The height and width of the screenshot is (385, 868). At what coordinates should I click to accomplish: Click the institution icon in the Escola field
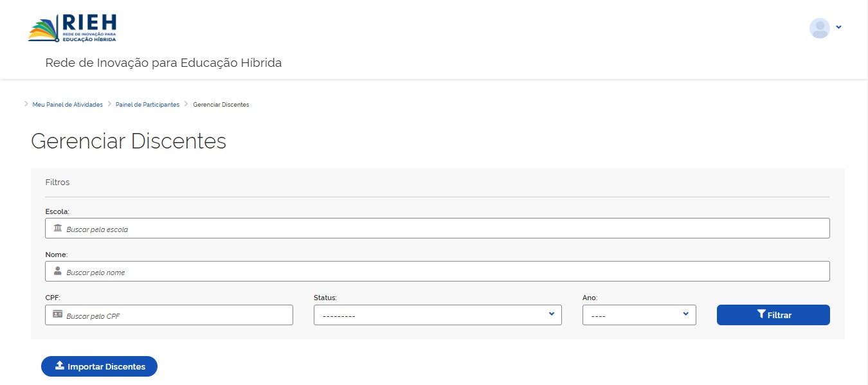point(58,228)
